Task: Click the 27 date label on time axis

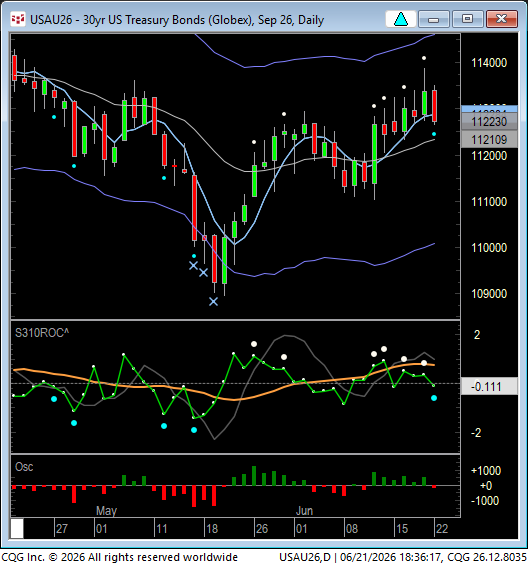Action: [62, 529]
